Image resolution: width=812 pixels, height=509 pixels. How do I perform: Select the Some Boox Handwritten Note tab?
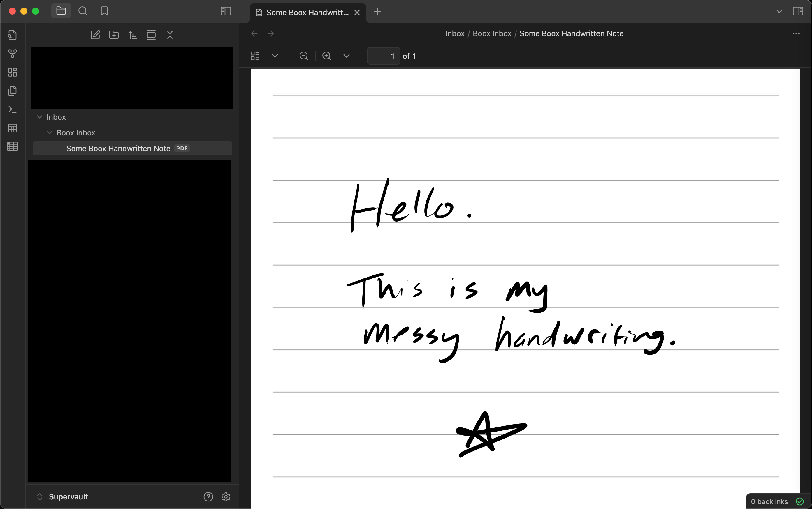point(307,13)
